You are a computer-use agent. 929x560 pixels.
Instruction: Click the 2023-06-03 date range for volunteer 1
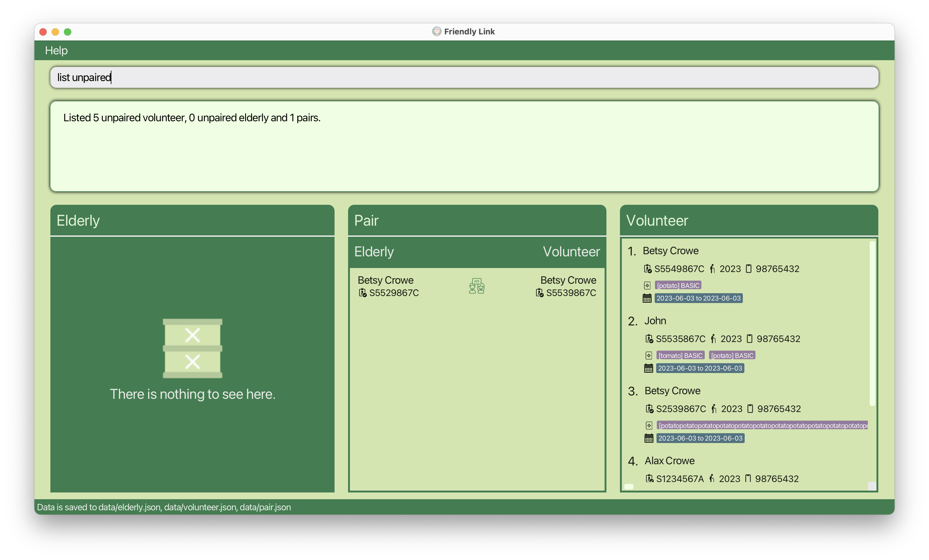698,298
